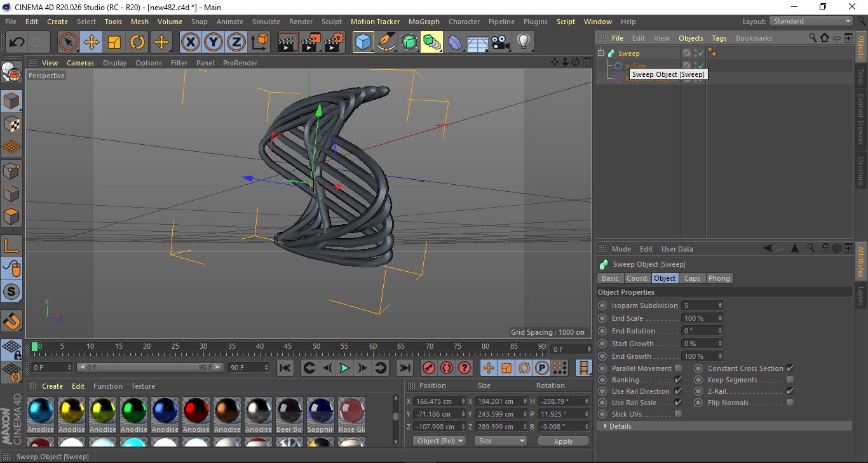Switch to Texture mode checkerboard icon
Screen dimensions: 868x463
click(x=11, y=124)
